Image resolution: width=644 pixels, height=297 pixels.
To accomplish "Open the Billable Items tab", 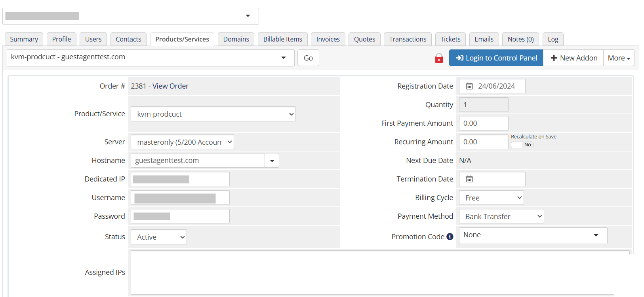I will 283,39.
